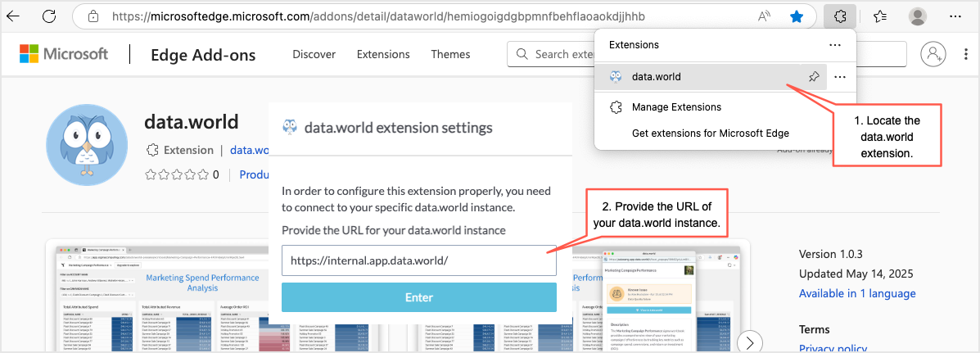The width and height of the screenshot is (980, 353).
Task: Open the Extensions puzzle toolbar button
Action: click(839, 17)
